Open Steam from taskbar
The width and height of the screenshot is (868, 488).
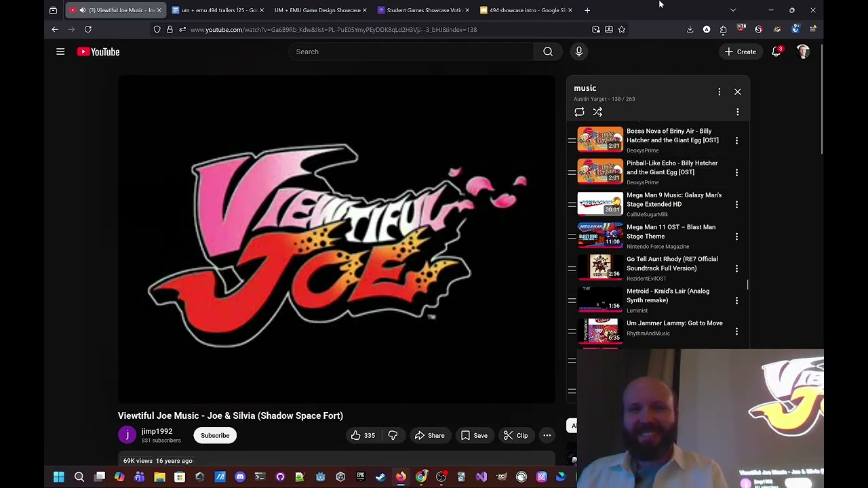(380, 477)
